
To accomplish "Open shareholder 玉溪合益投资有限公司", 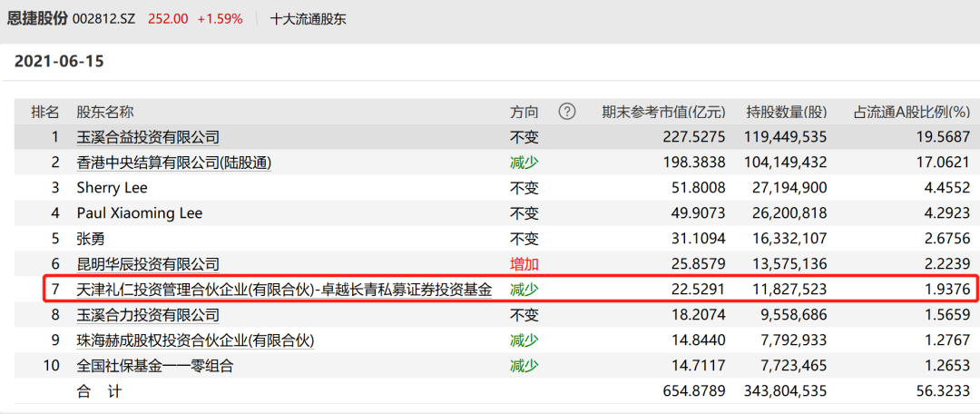I will click(x=148, y=137).
